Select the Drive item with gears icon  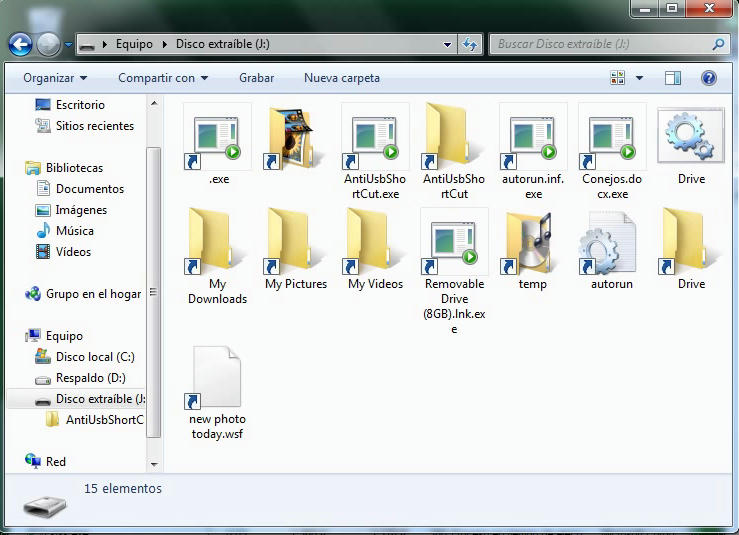(x=691, y=137)
